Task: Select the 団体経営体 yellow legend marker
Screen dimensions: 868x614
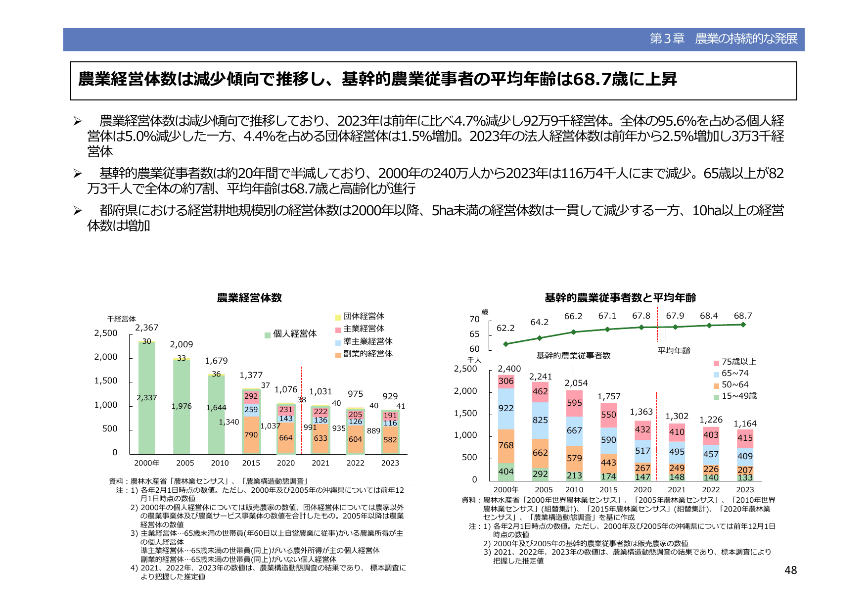Action: [x=339, y=317]
